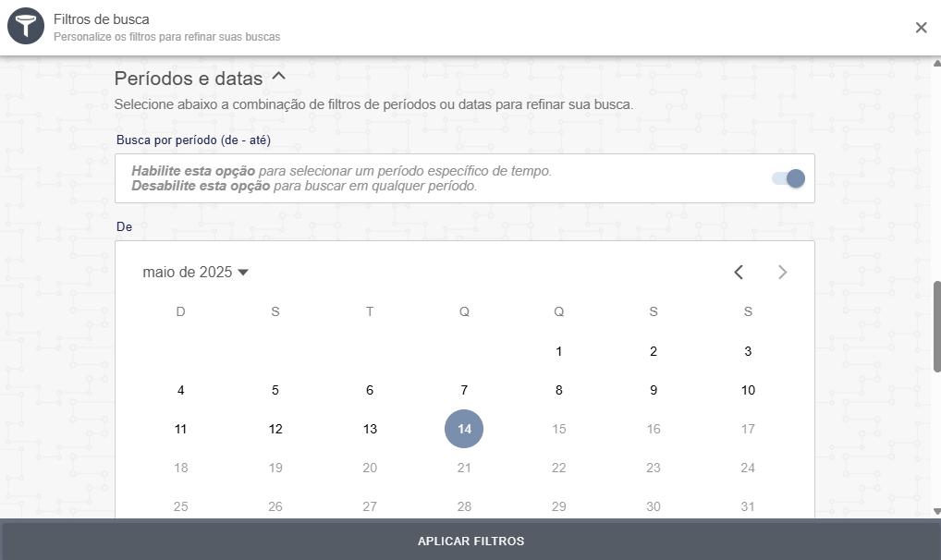The image size is (941, 560).
Task: Pick day 10 on the calendar
Action: 748,390
